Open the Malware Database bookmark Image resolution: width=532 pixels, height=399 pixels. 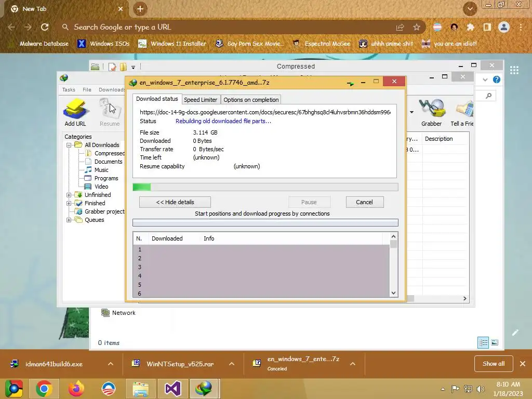click(x=39, y=44)
